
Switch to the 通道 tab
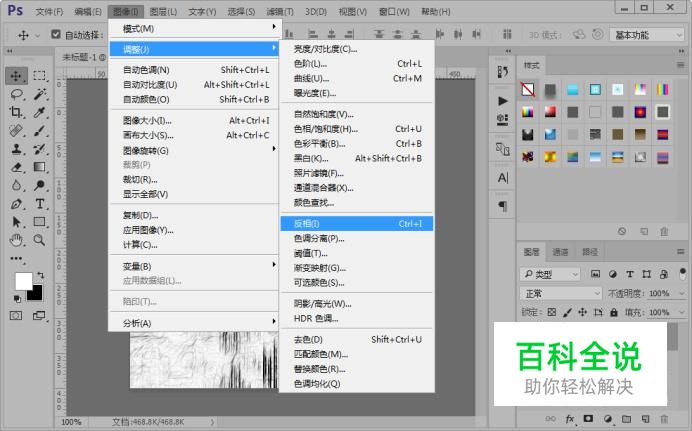560,252
